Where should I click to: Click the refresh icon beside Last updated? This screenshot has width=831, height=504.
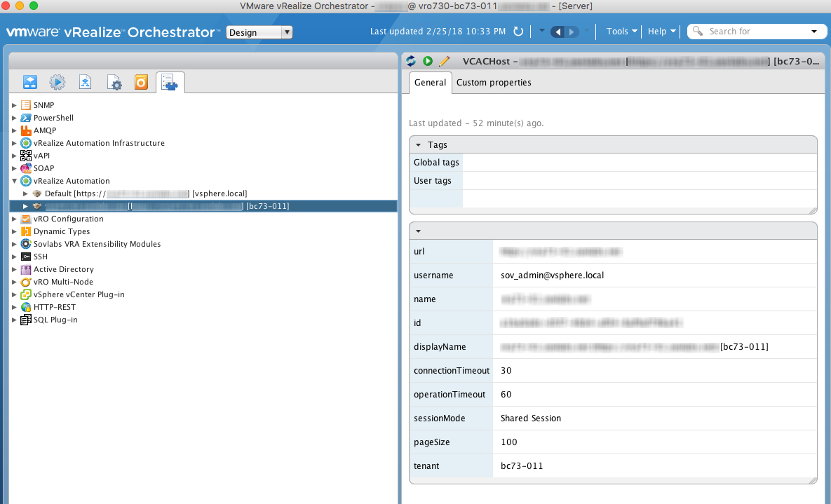click(518, 32)
